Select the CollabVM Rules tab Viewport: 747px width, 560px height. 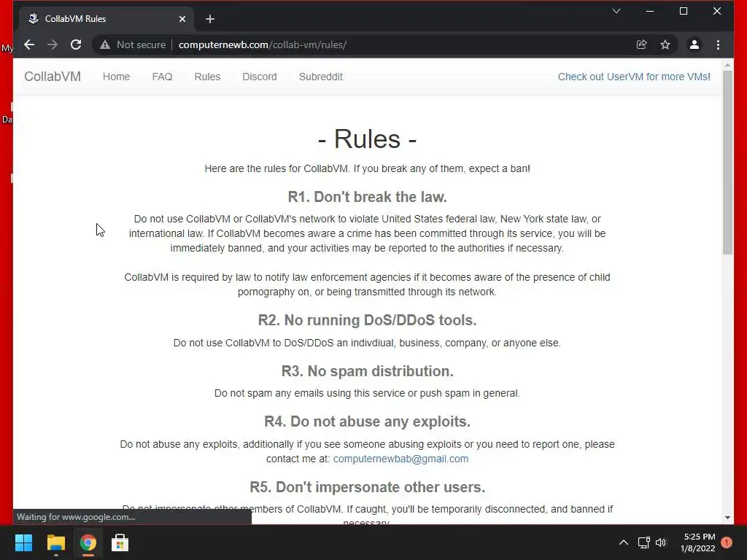click(x=106, y=19)
